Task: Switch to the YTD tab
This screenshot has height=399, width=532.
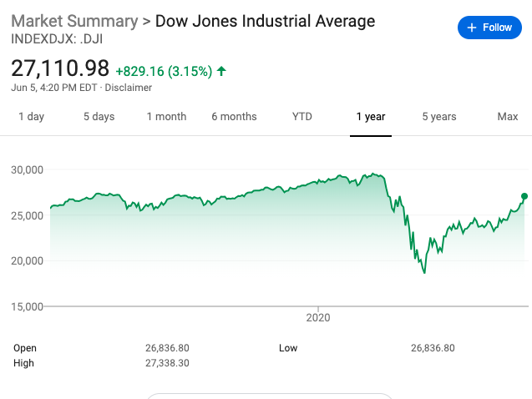Action: (x=302, y=117)
